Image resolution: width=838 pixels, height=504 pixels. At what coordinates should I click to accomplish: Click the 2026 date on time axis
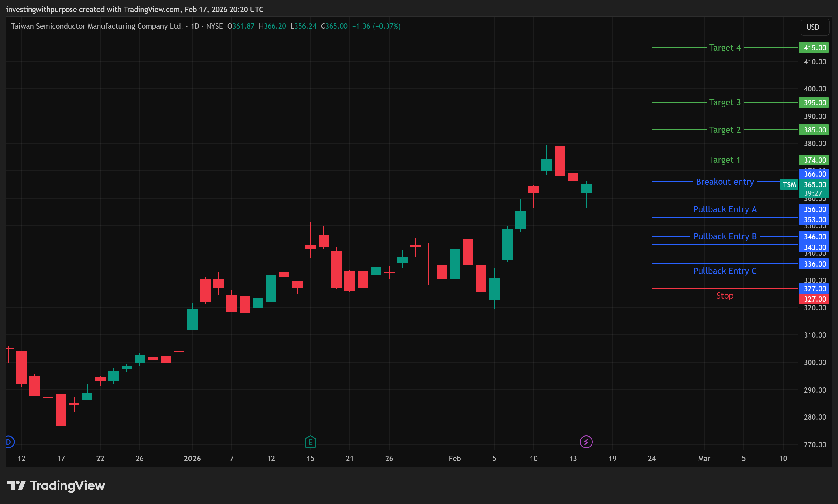click(x=192, y=459)
